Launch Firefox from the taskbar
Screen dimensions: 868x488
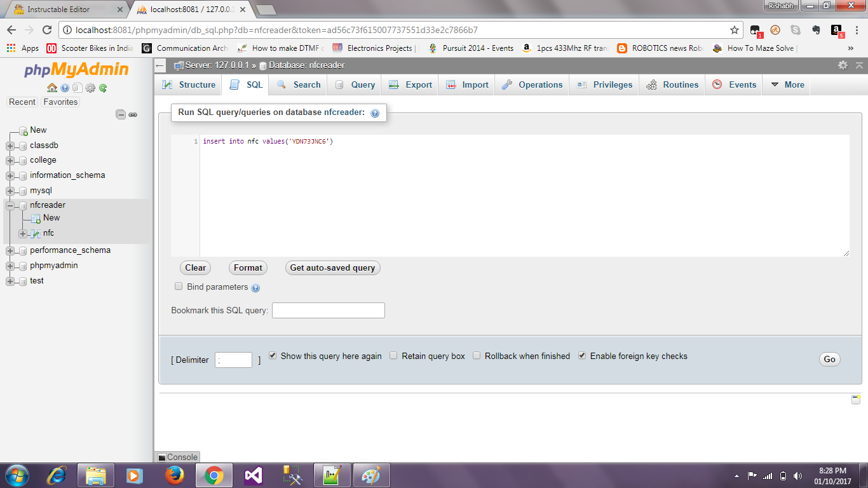click(x=173, y=475)
